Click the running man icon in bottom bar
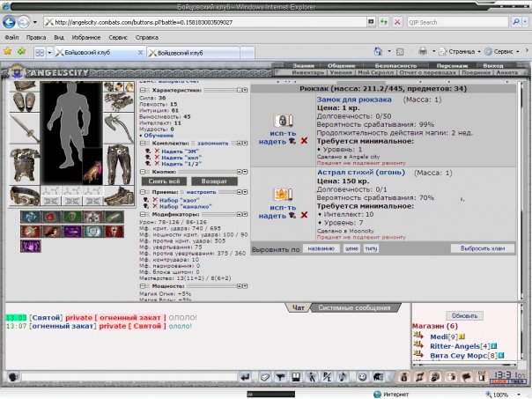Screen dimensions: 532x399 click(311, 377)
